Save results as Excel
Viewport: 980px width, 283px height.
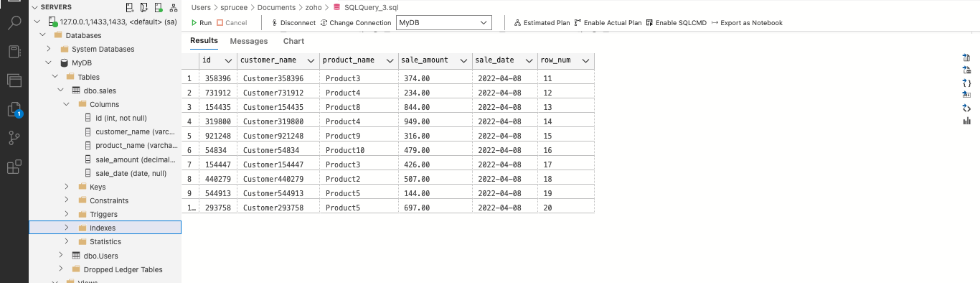966,70
